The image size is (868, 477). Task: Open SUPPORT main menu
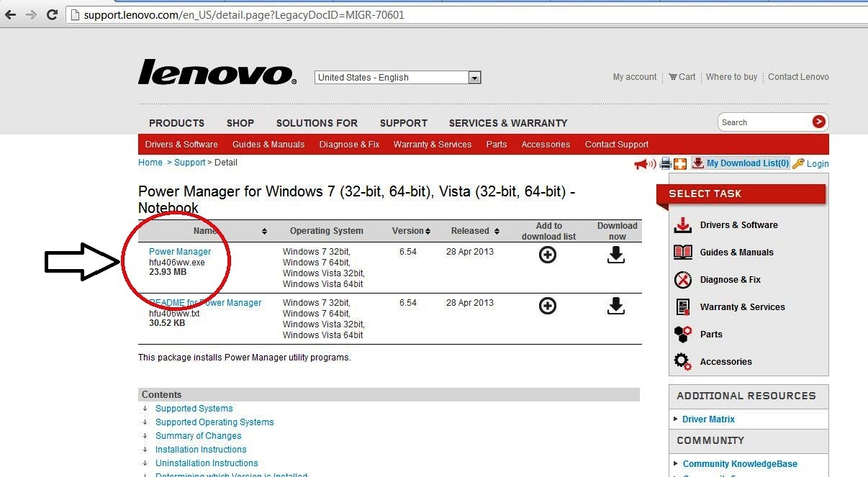coord(404,123)
